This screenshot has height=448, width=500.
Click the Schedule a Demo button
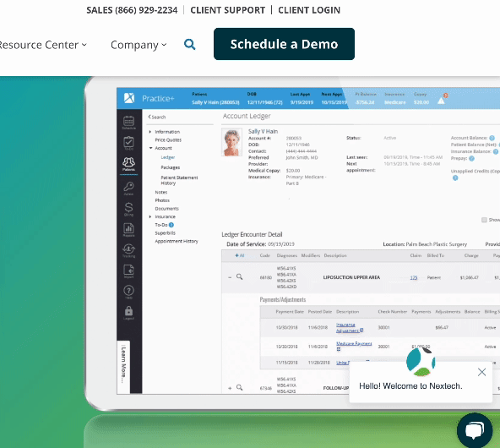[284, 44]
